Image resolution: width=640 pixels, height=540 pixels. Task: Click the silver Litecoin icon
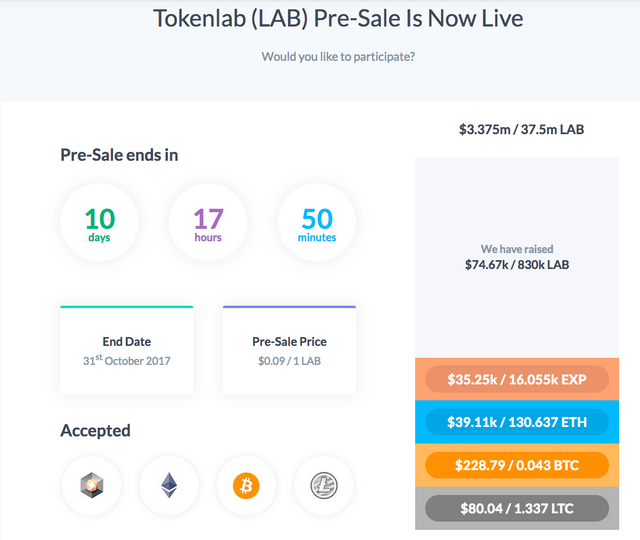pyautogui.click(x=324, y=485)
